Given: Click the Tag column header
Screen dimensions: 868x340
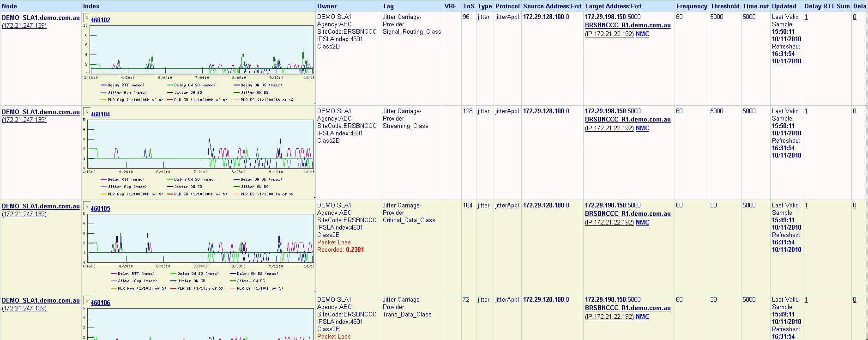Looking at the screenshot, I should [x=388, y=6].
